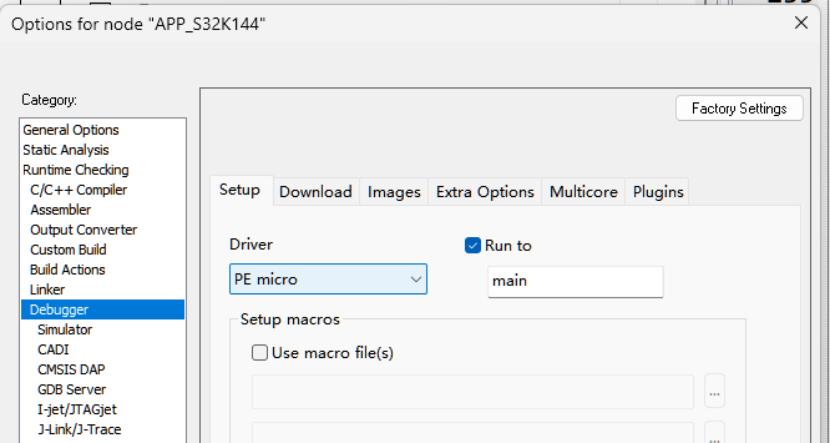830x443 pixels.
Task: Choose CMSIS DAP debugger option
Action: pyautogui.click(x=71, y=370)
